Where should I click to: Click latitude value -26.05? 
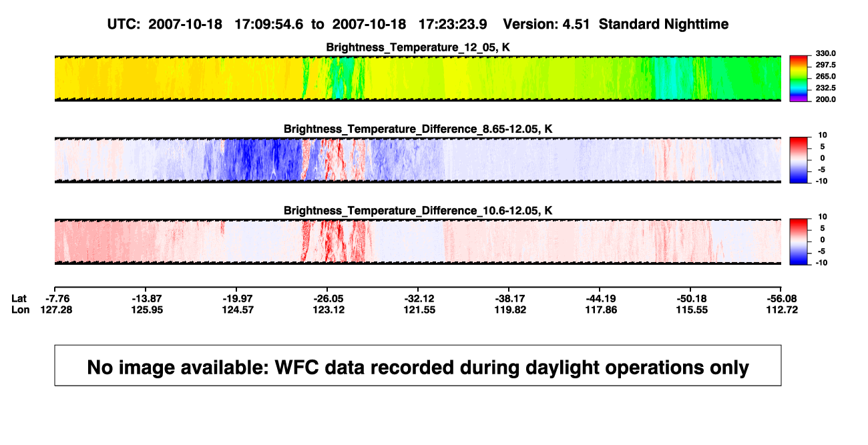(329, 298)
